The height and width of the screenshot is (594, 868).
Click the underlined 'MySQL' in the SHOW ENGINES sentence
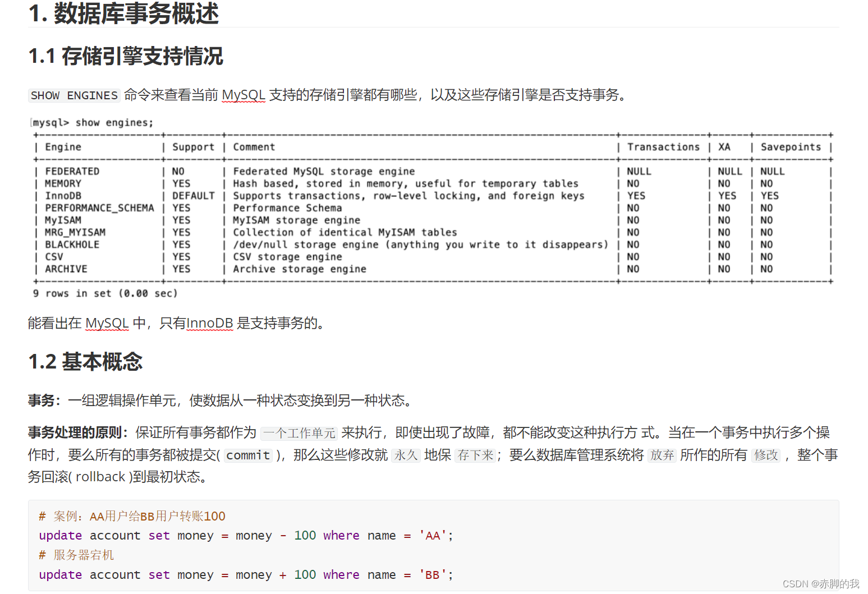244,95
